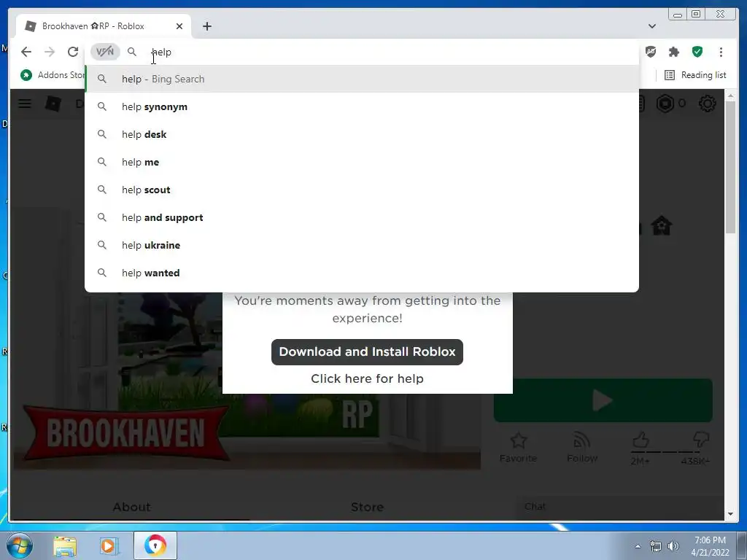The height and width of the screenshot is (560, 747).
Task: Select 'help and support' suggestion
Action: click(x=362, y=217)
